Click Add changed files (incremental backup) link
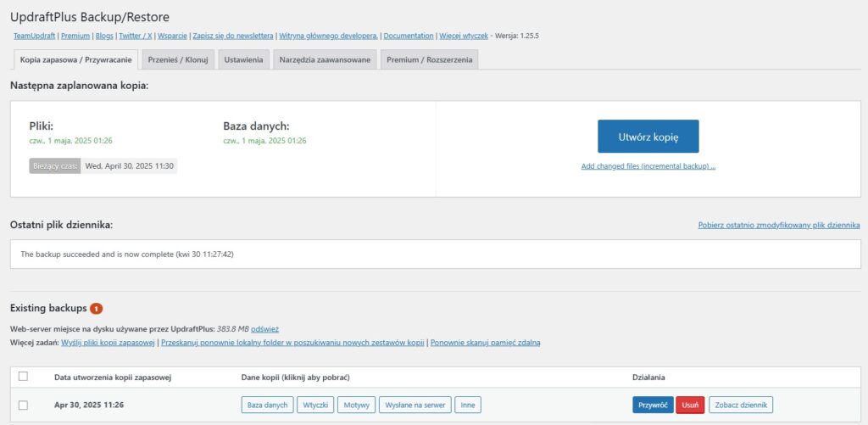Viewport: 868px width, 425px height. point(648,166)
